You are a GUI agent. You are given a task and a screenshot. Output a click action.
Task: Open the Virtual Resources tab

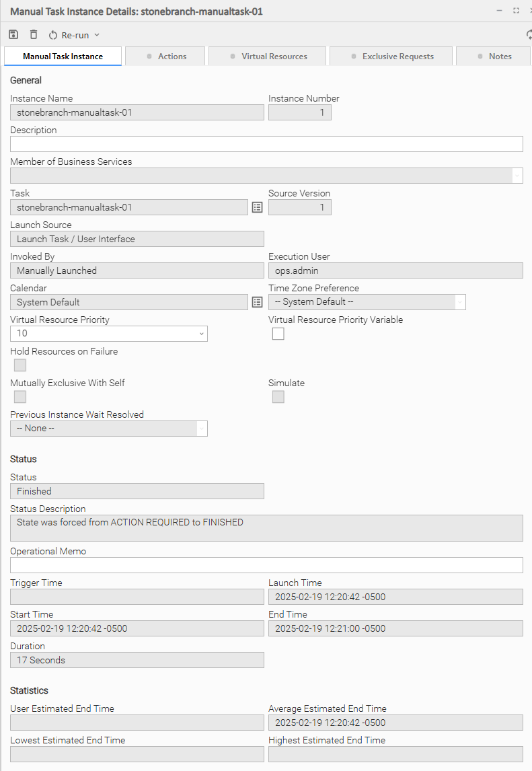click(268, 57)
